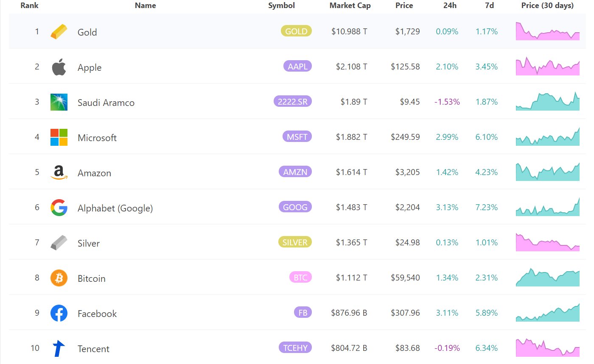Screen dimensions: 594x364
Task: Click the Facebook logo icon
Action: [x=59, y=313]
